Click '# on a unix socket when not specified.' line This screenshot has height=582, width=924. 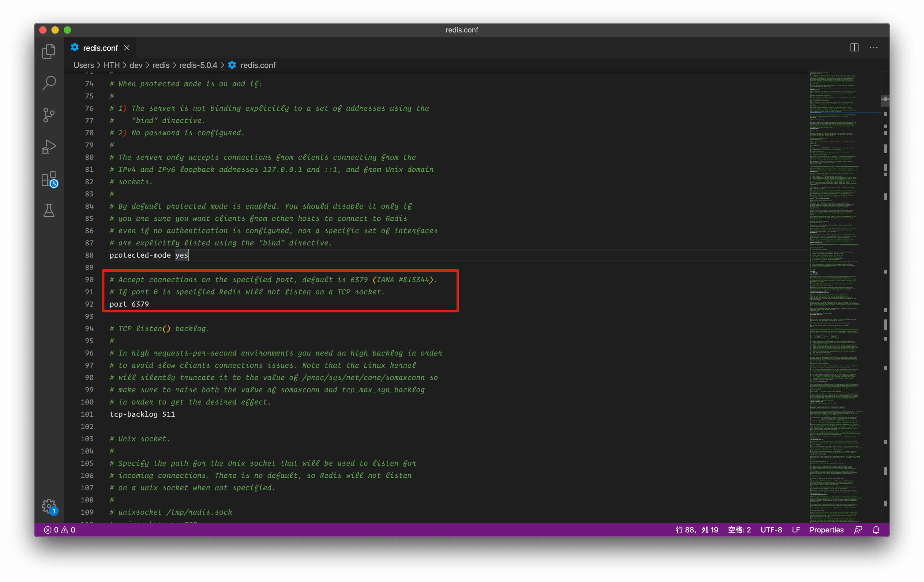pyautogui.click(x=192, y=488)
